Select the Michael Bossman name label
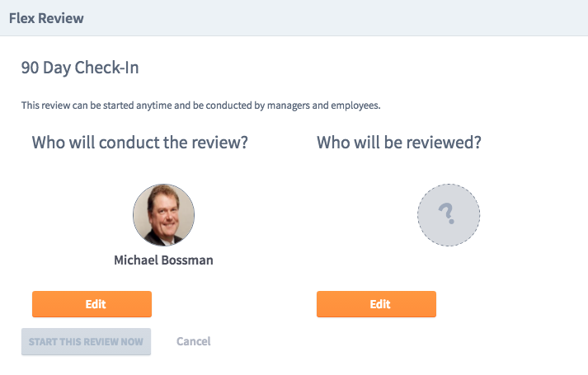 point(163,260)
